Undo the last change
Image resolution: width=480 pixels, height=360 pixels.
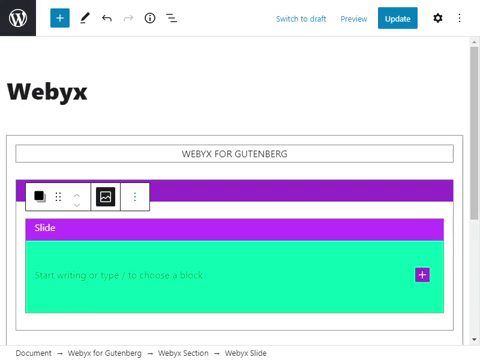coord(107,18)
